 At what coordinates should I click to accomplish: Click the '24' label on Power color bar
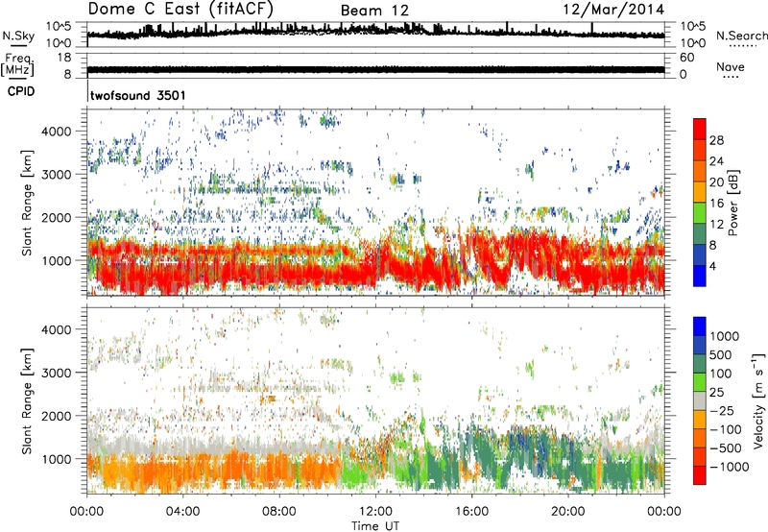point(716,161)
